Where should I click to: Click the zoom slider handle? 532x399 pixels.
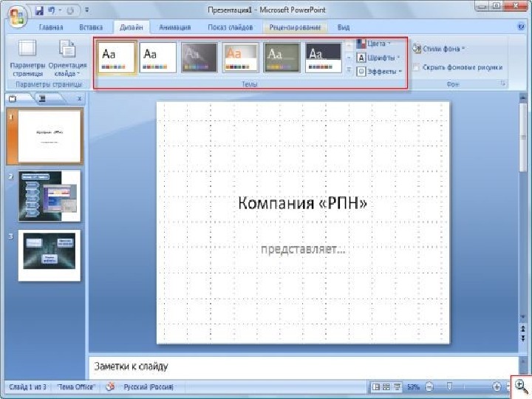click(449, 386)
